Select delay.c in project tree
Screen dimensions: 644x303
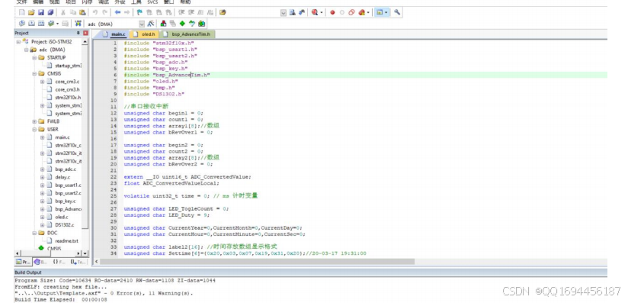[62, 177]
